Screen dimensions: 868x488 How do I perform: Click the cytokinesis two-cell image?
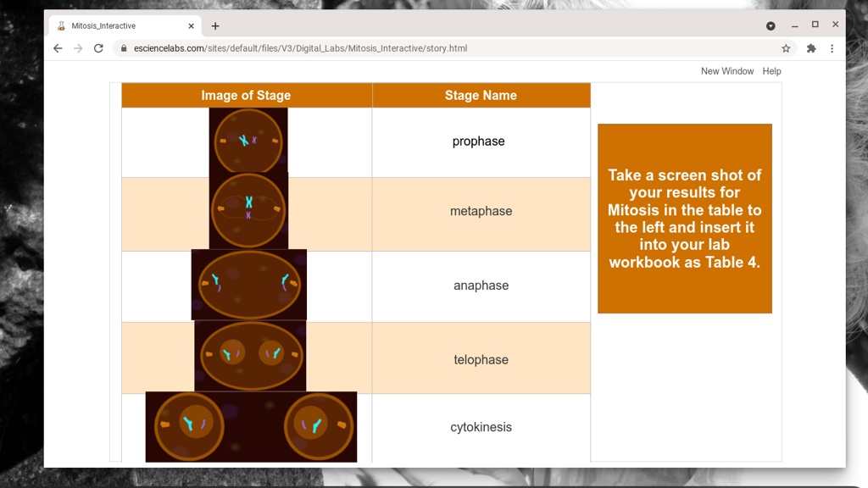(x=251, y=426)
